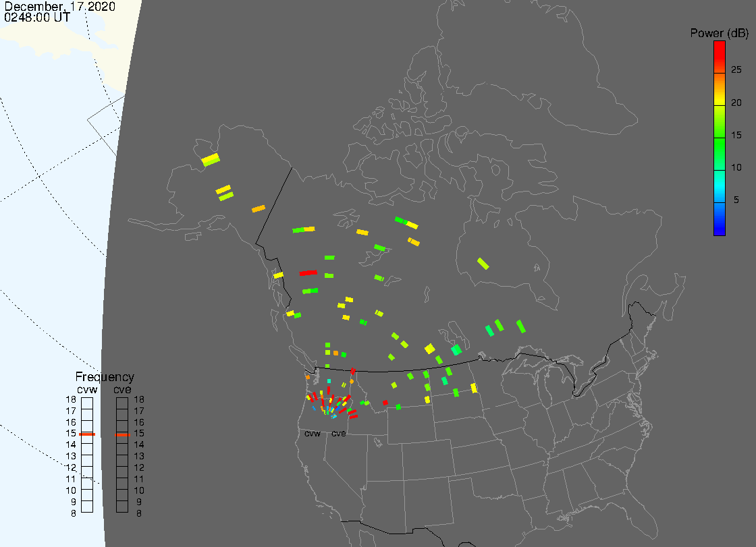
Task: Click the cve radar label on the map
Action: click(x=338, y=434)
